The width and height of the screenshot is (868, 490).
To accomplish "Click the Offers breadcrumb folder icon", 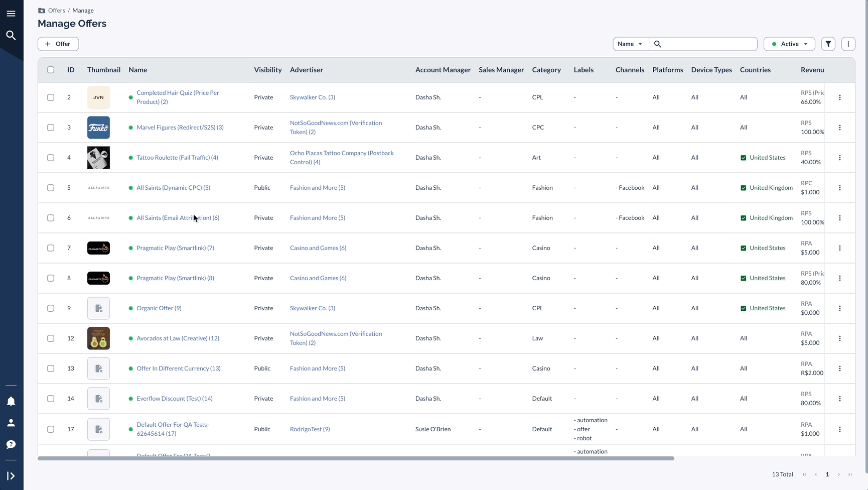I will coord(42,11).
